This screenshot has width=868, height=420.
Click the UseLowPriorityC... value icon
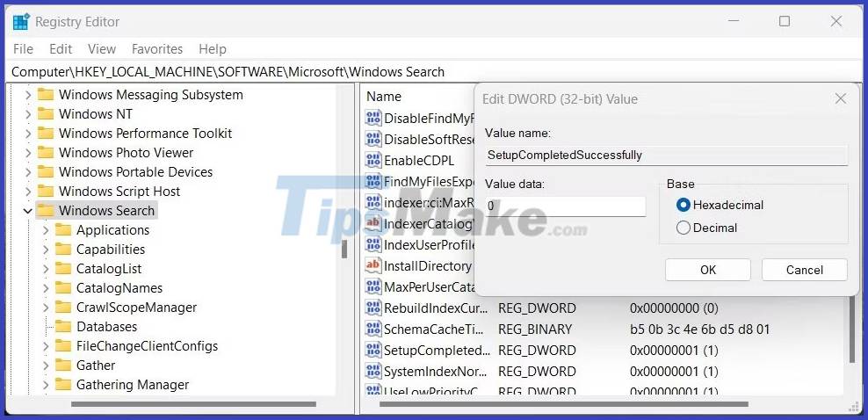(373, 390)
